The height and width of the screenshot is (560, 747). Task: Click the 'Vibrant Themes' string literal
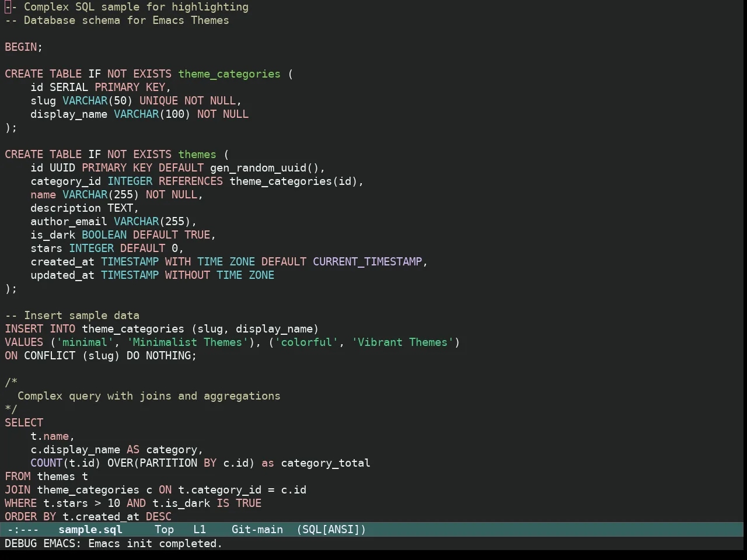click(x=403, y=342)
